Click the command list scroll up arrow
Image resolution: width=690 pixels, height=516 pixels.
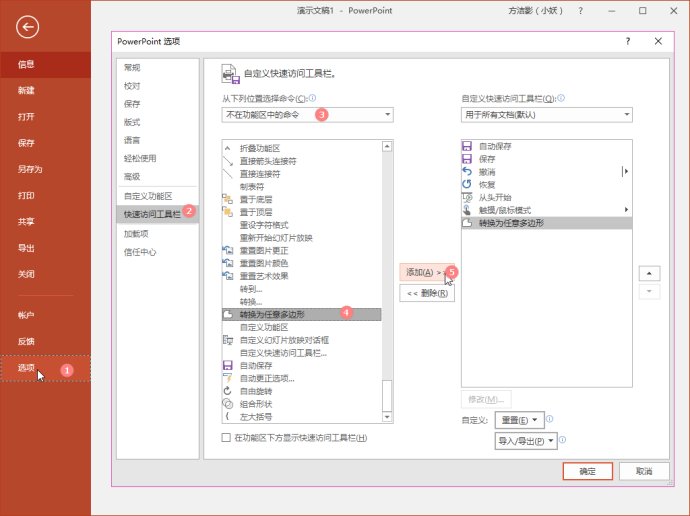387,146
